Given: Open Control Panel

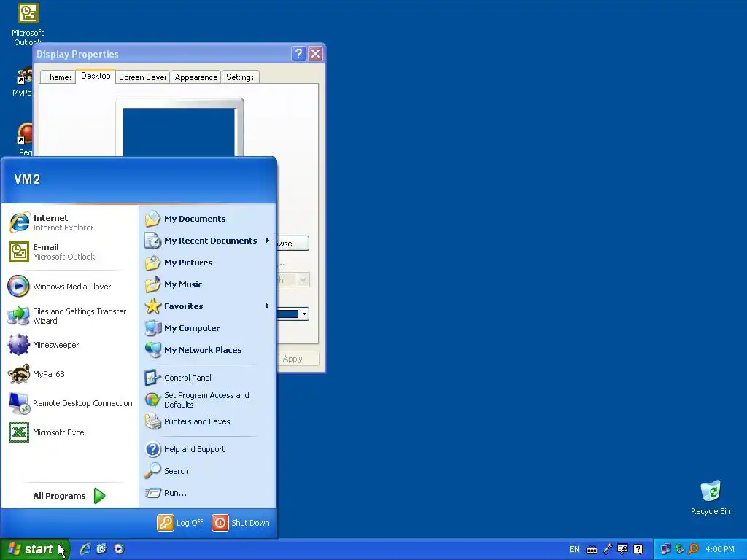Looking at the screenshot, I should [208, 378].
